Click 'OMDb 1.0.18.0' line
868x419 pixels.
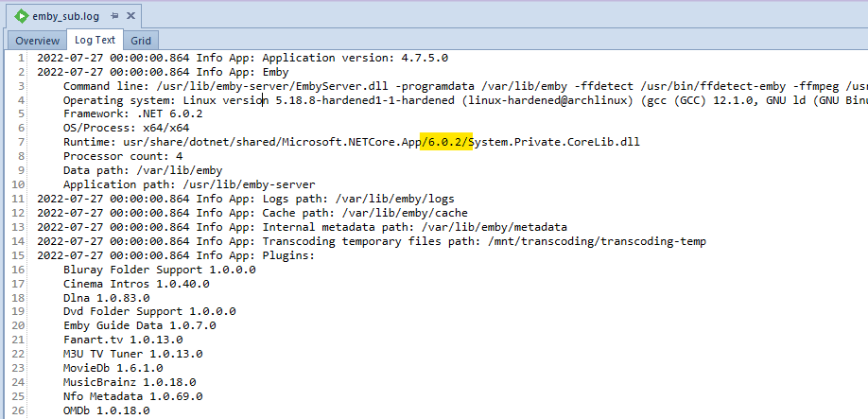tap(106, 410)
